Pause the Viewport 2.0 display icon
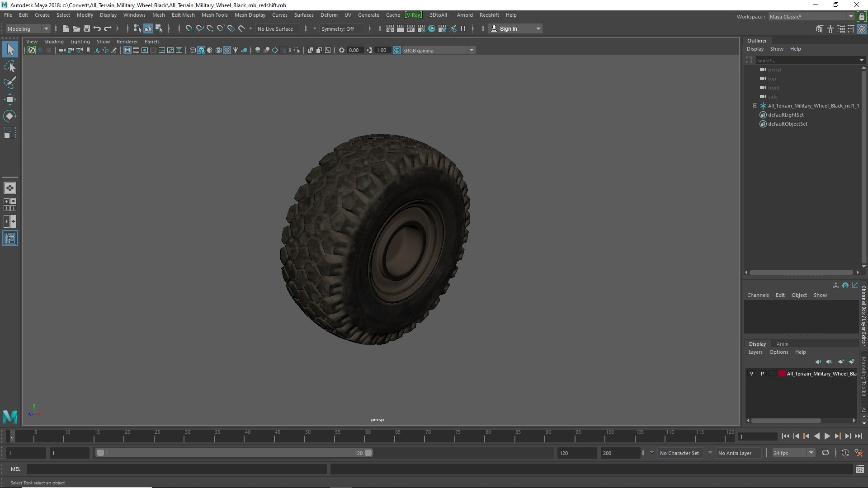 [x=463, y=28]
